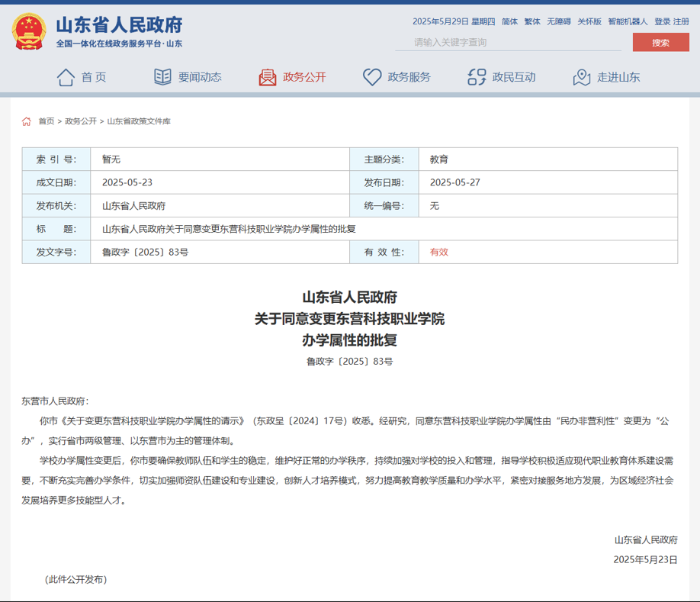Switch to 繁体 traditional Chinese
Viewport: 700px width, 602px height.
point(532,21)
